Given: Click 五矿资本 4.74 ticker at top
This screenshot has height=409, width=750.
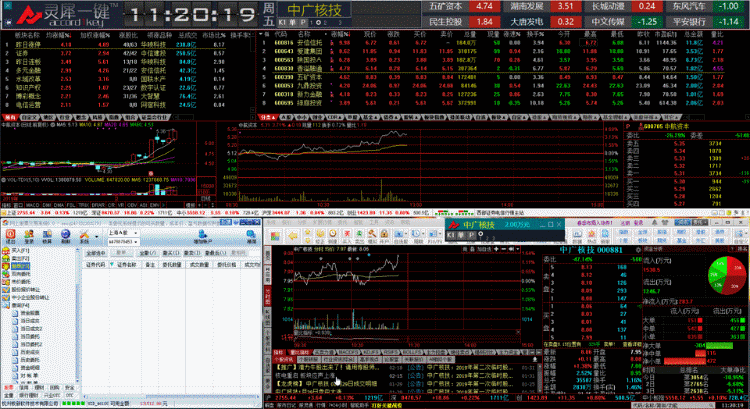Looking at the screenshot, I should tap(462, 6).
